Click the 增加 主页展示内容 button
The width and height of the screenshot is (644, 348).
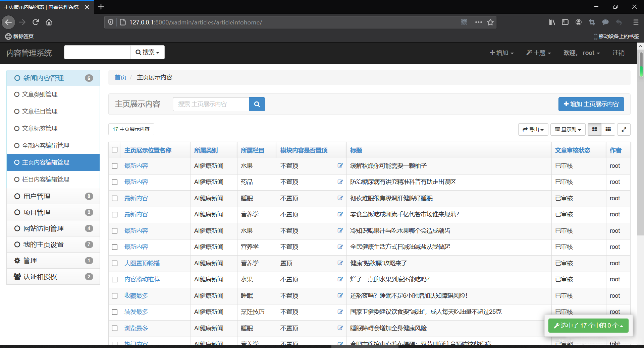click(591, 104)
